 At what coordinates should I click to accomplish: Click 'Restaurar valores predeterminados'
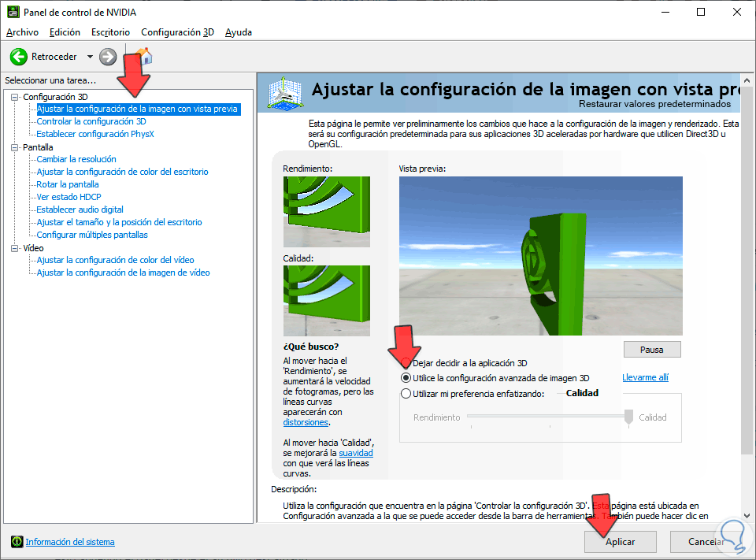click(x=654, y=104)
